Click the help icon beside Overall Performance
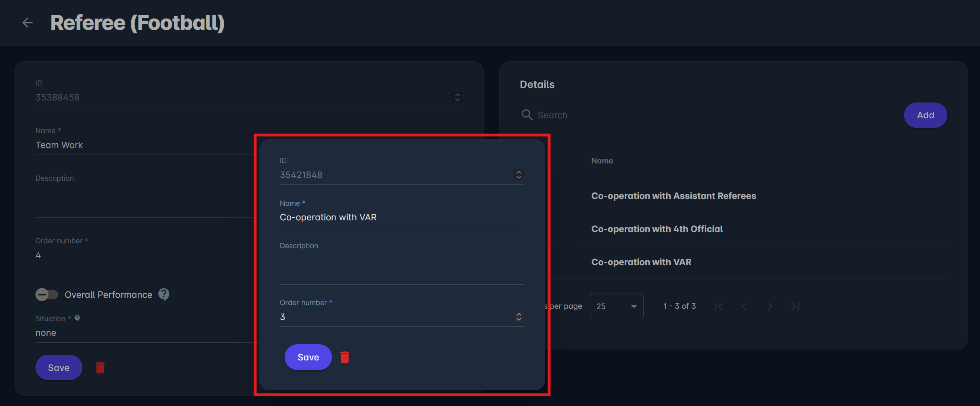The height and width of the screenshot is (406, 980). 164,294
